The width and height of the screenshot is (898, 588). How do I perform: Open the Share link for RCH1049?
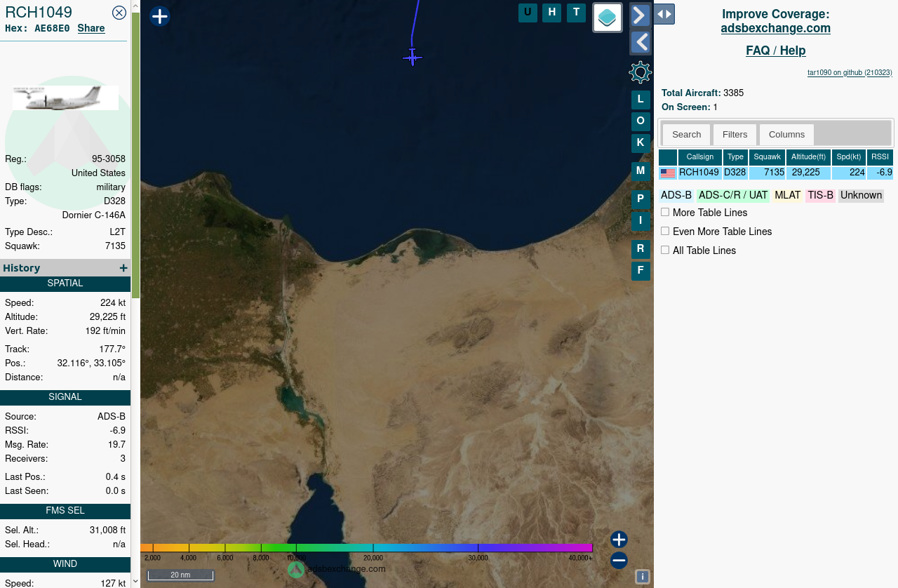(91, 28)
